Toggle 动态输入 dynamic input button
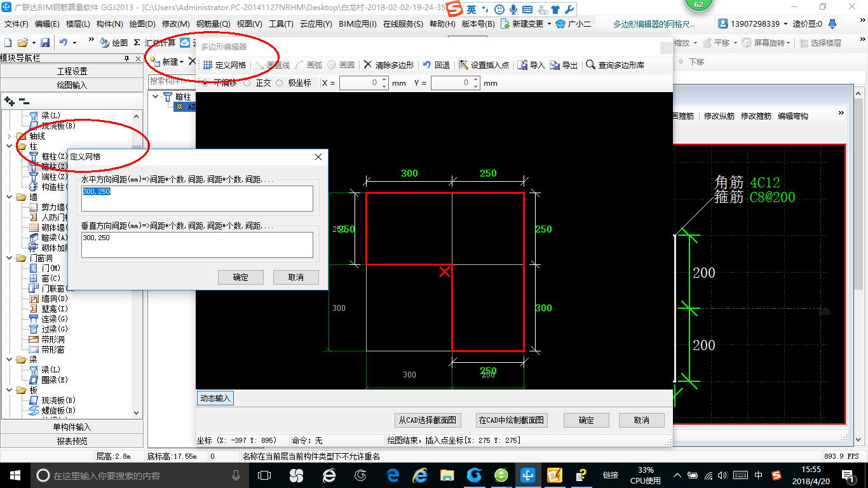Image resolution: width=868 pixels, height=488 pixels. tap(215, 398)
